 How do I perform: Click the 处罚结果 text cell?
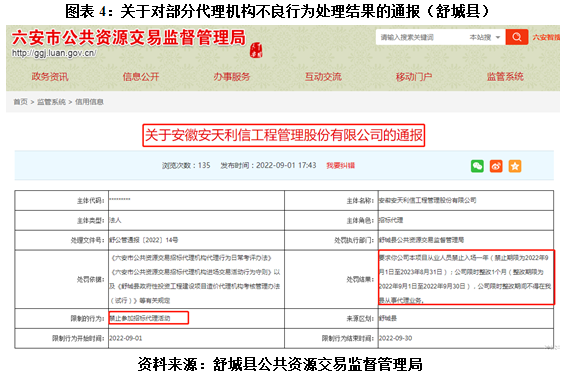(466, 279)
